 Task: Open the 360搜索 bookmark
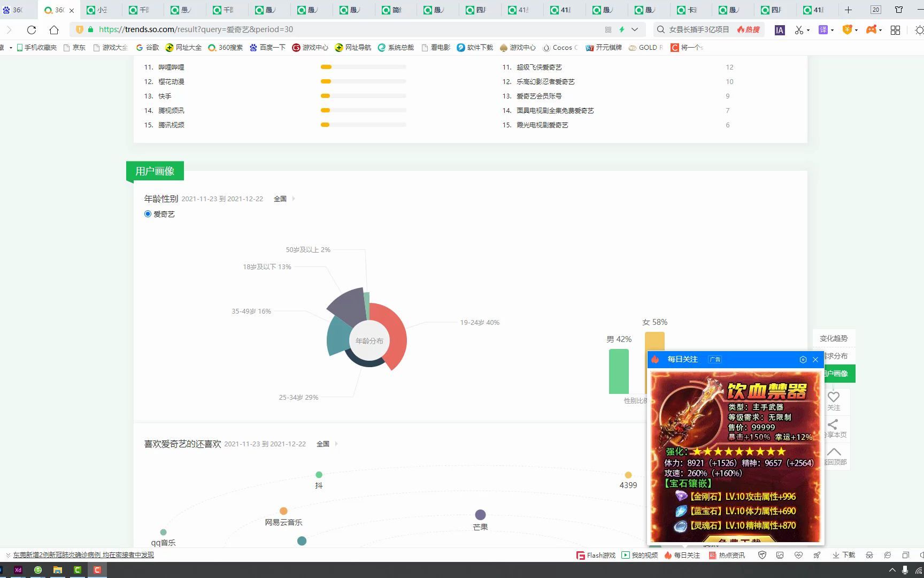226,48
